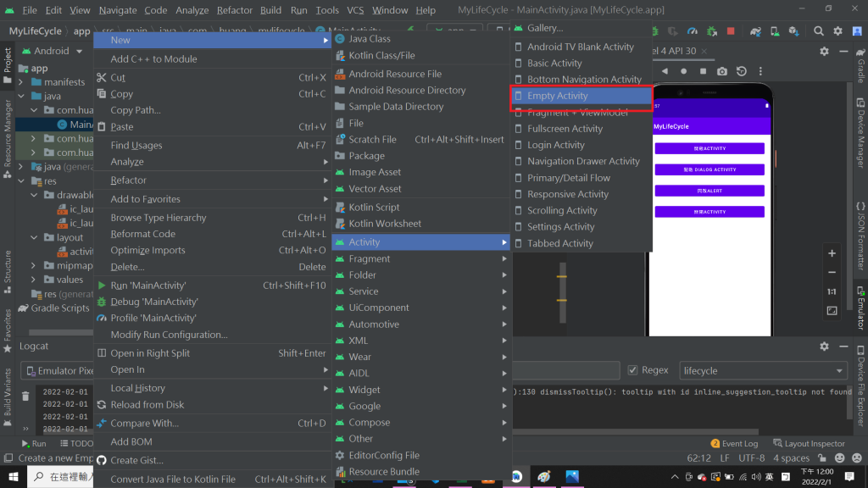This screenshot has height=488, width=868.
Task: Open Resource Manager side panel
Action: click(x=7, y=138)
